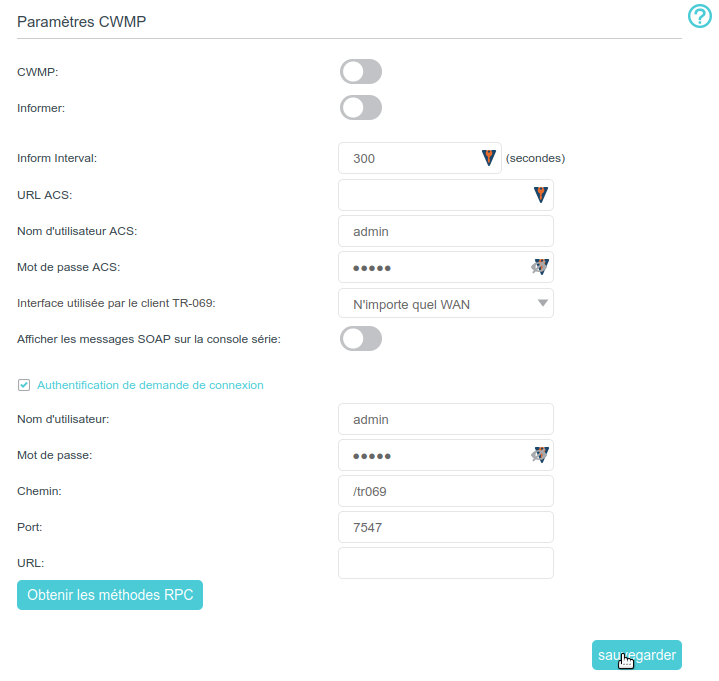Image resolution: width=719 pixels, height=681 pixels.
Task: Toggle SOAP messages on serial console switch
Action: coord(361,339)
